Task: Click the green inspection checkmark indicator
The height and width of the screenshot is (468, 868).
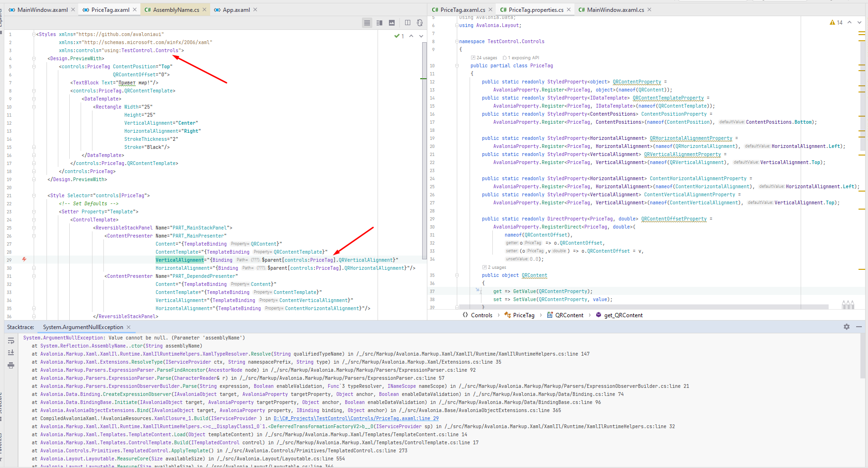Action: (397, 36)
